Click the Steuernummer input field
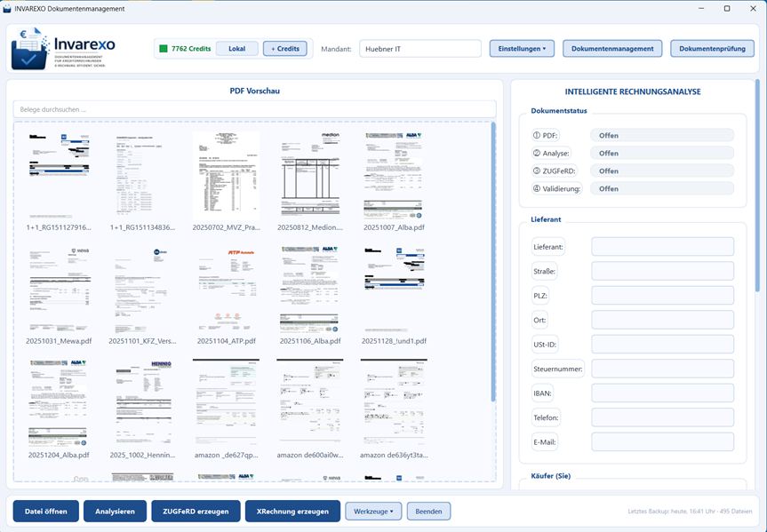The image size is (767, 532). (x=662, y=369)
